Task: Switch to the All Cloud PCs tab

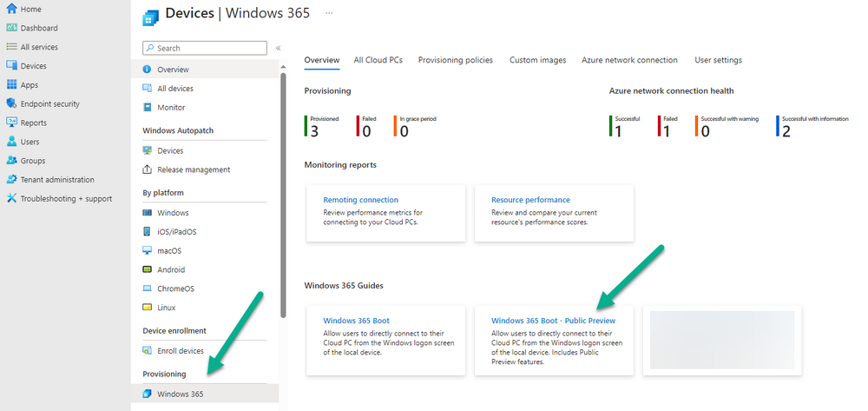Action: pyautogui.click(x=378, y=60)
